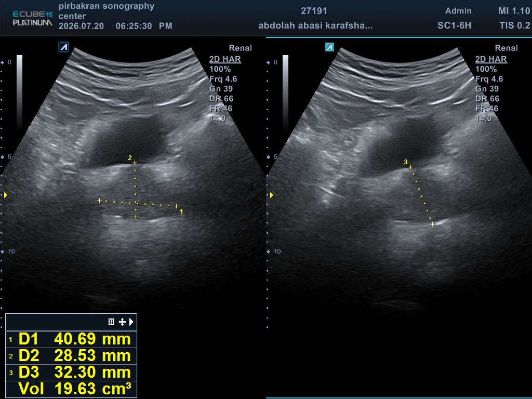532x399 pixels.
Task: Click the date 2026.07.20 in header
Action: click(x=81, y=26)
